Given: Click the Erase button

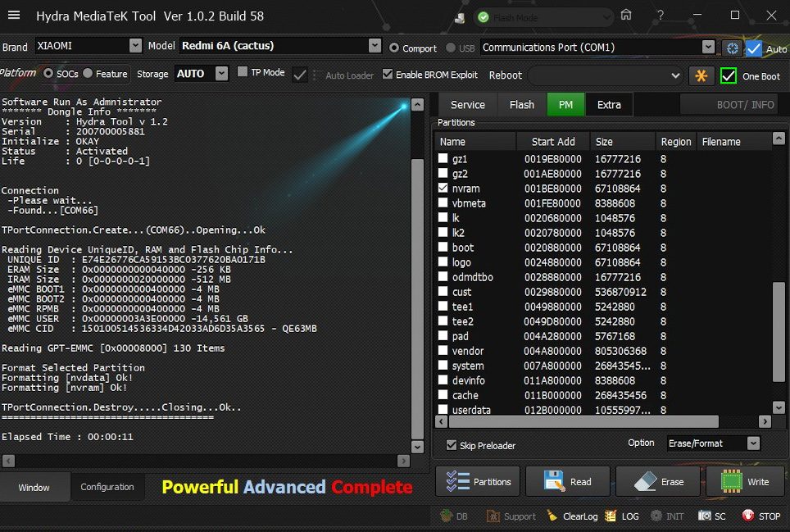Looking at the screenshot, I should coord(661,482).
